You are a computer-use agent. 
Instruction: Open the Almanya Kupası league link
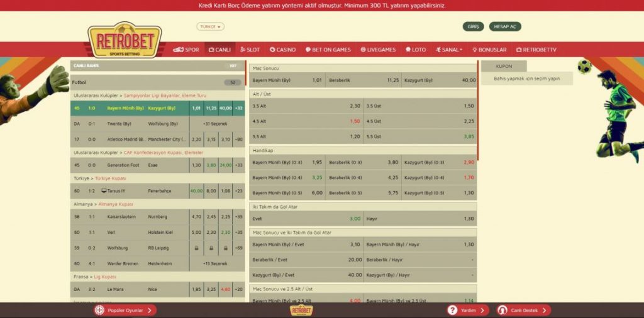(x=133, y=204)
